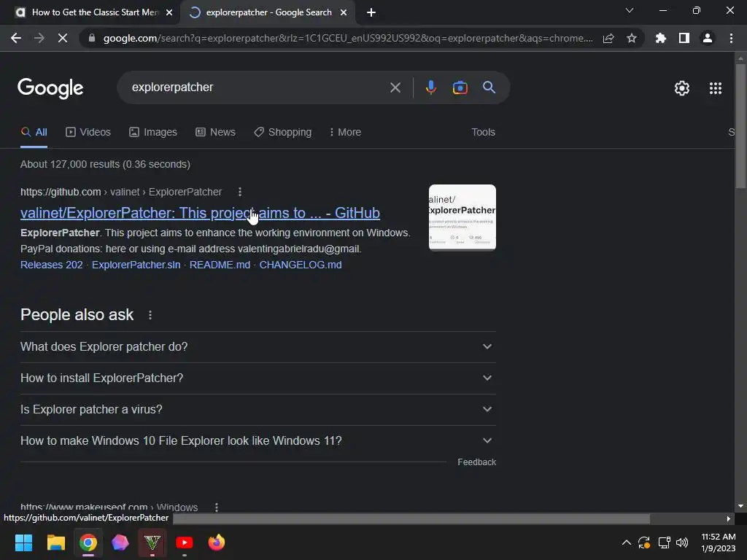
Task: Go back using the browser back arrow
Action: [16, 38]
